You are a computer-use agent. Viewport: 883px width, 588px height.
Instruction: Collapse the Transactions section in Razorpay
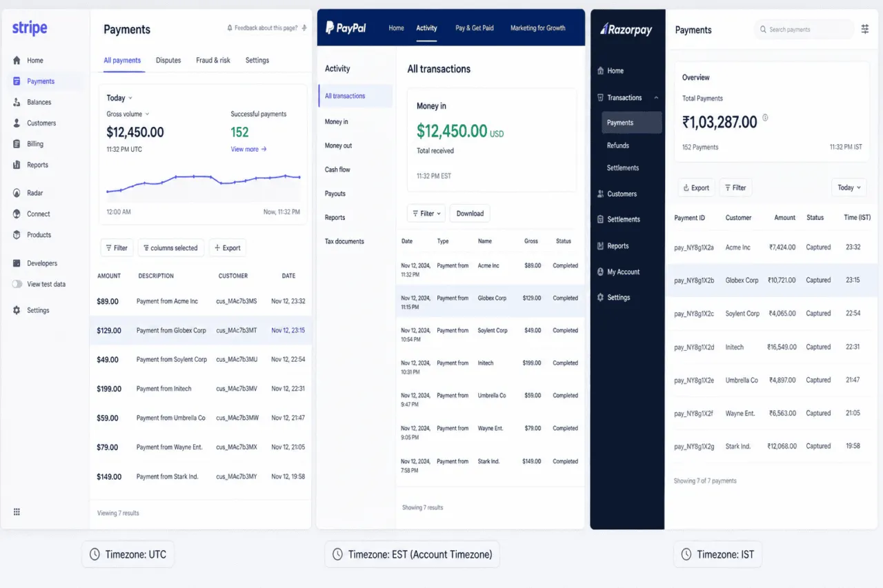656,98
